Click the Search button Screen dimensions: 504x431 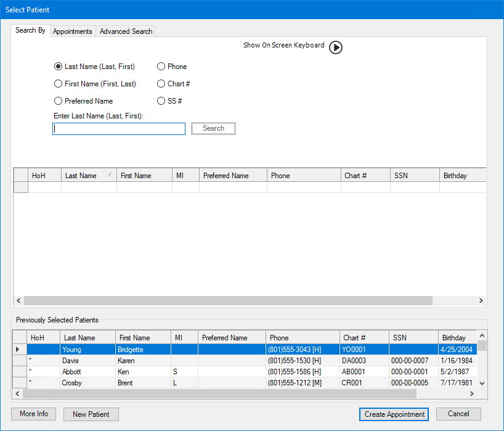pos(213,128)
